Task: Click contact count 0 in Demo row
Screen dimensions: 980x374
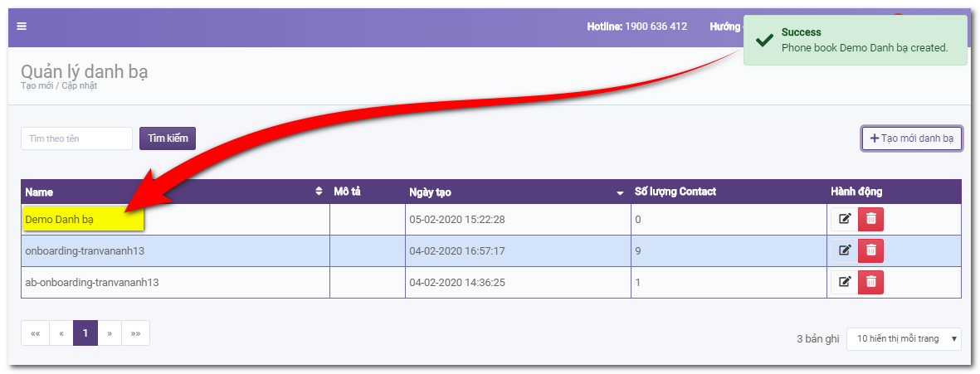Action: (729, 220)
